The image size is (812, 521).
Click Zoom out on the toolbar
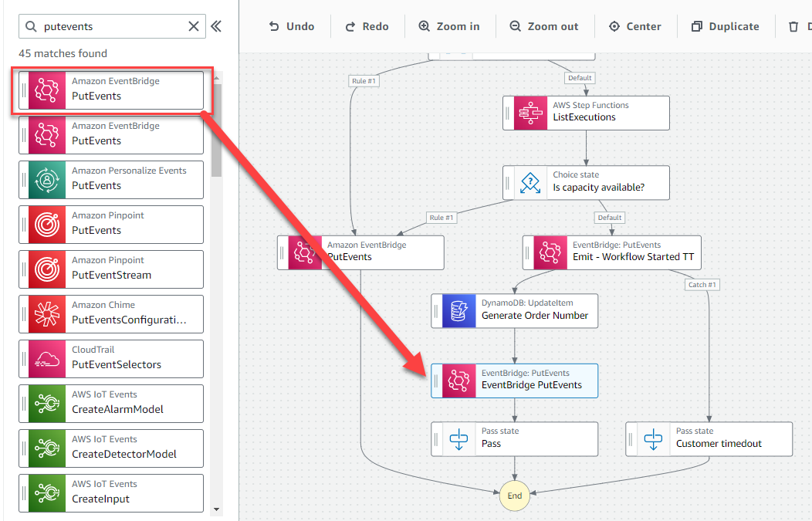[543, 26]
